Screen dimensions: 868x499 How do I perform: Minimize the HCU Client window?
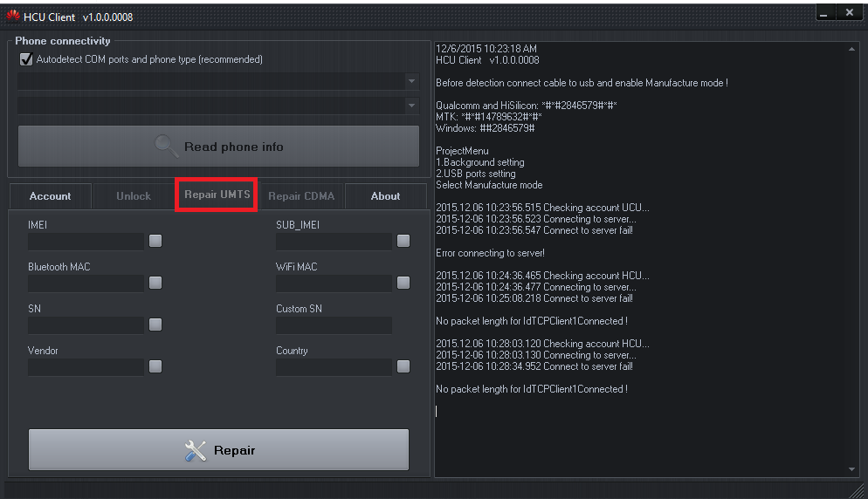pyautogui.click(x=823, y=13)
